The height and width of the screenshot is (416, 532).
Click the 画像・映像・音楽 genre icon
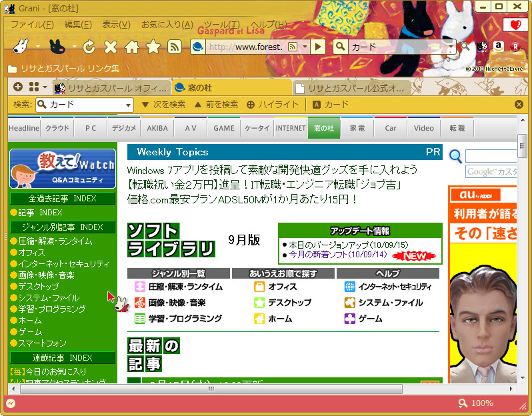pos(140,303)
